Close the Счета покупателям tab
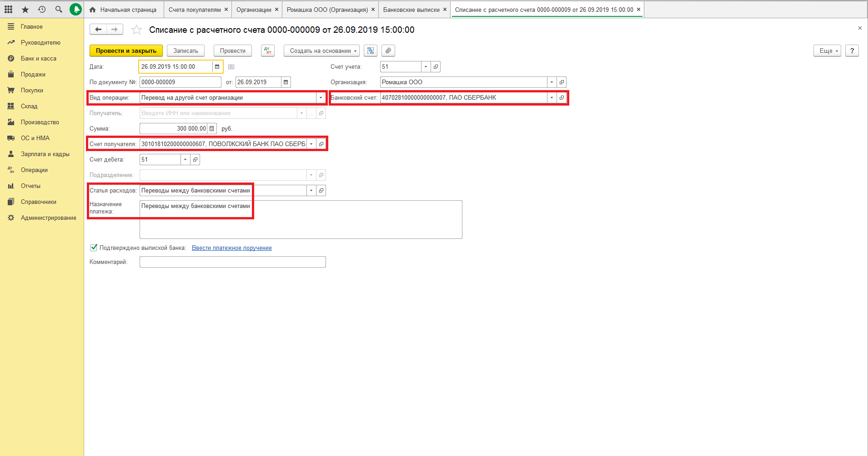This screenshot has height=456, width=868. (226, 9)
